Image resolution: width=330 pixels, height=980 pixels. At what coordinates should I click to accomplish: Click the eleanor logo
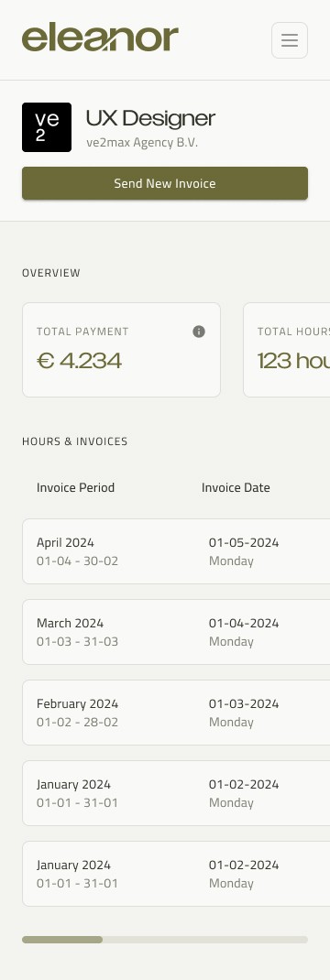coord(100,37)
